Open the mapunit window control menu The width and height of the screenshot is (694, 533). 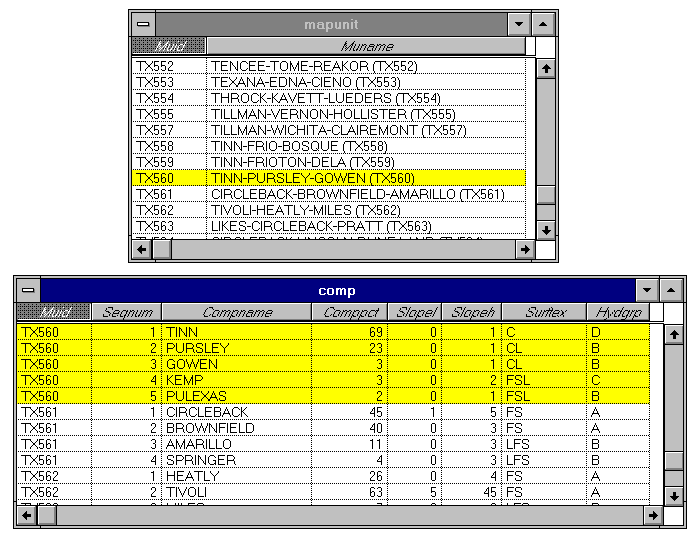tap(144, 23)
